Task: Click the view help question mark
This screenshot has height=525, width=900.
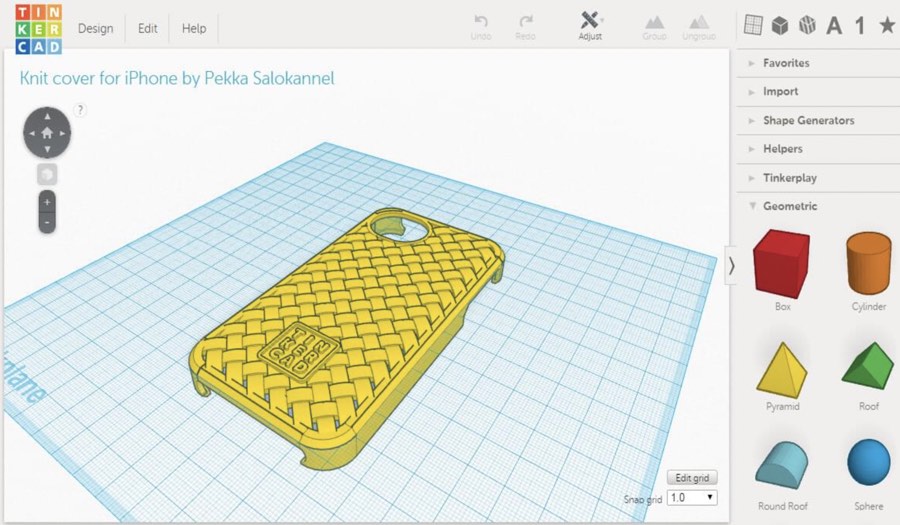Action: (x=80, y=110)
